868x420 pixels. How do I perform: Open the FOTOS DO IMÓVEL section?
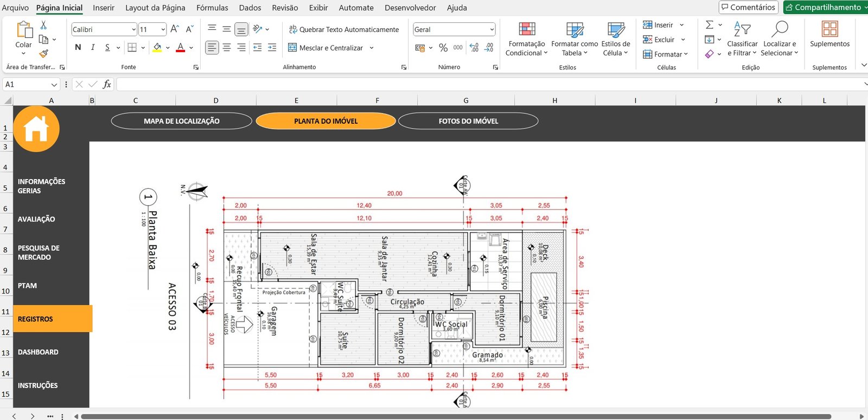pyautogui.click(x=468, y=121)
